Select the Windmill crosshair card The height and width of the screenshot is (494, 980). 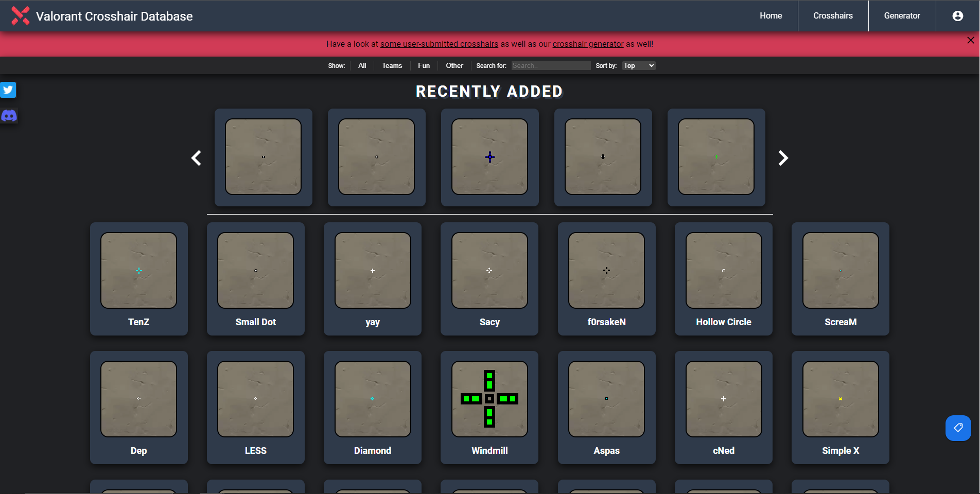coord(489,407)
